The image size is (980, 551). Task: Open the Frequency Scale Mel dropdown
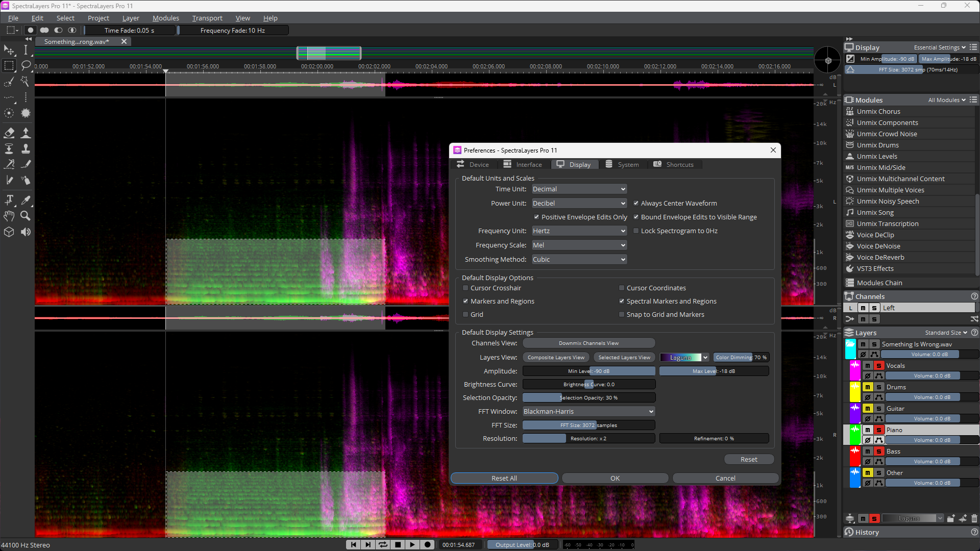579,245
